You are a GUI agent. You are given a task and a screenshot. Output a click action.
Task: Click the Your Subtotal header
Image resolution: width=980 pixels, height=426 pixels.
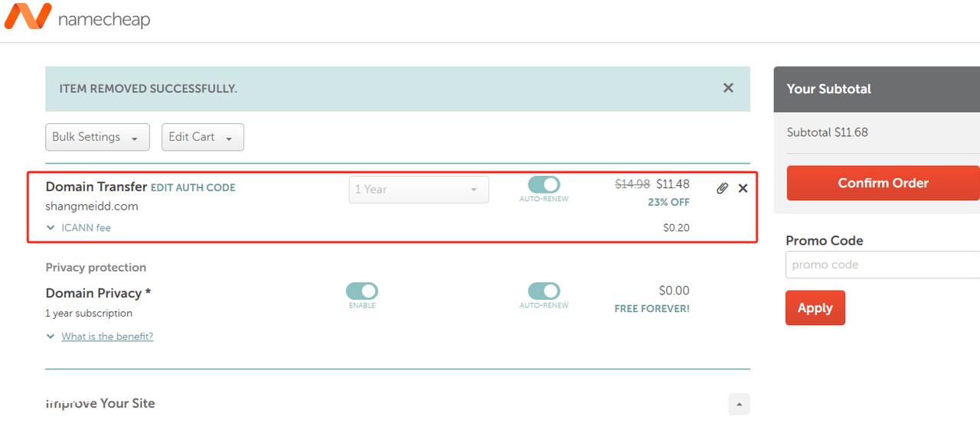(x=829, y=89)
